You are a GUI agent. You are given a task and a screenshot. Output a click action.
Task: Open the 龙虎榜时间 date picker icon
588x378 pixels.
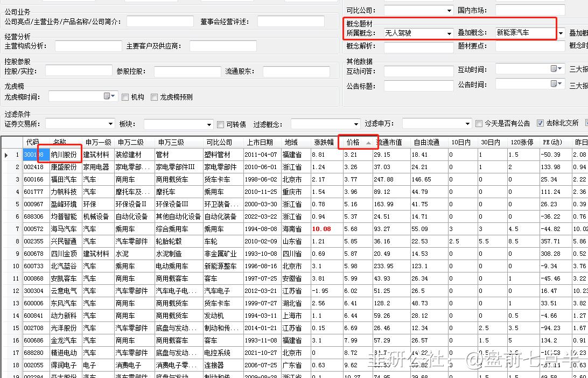(107, 96)
